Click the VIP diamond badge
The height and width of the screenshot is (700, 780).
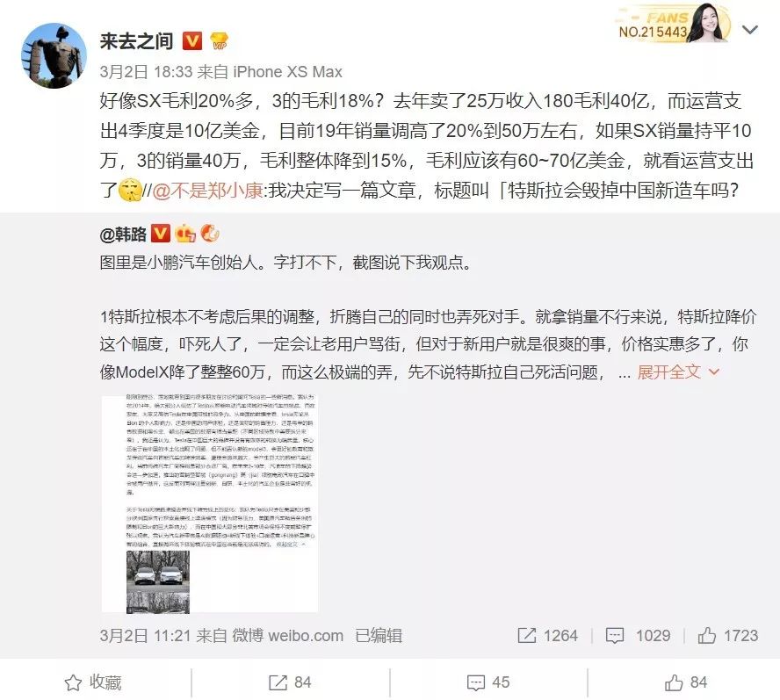pyautogui.click(x=220, y=41)
